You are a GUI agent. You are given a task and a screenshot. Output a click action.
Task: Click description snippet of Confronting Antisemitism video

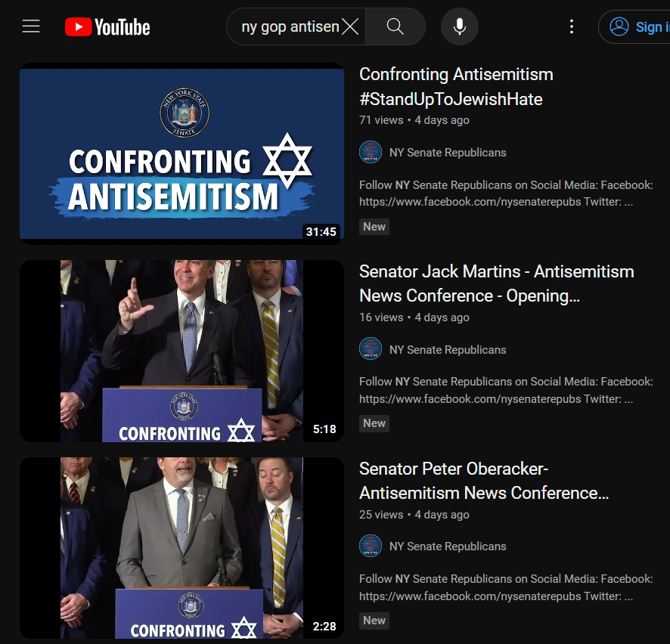pos(506,193)
